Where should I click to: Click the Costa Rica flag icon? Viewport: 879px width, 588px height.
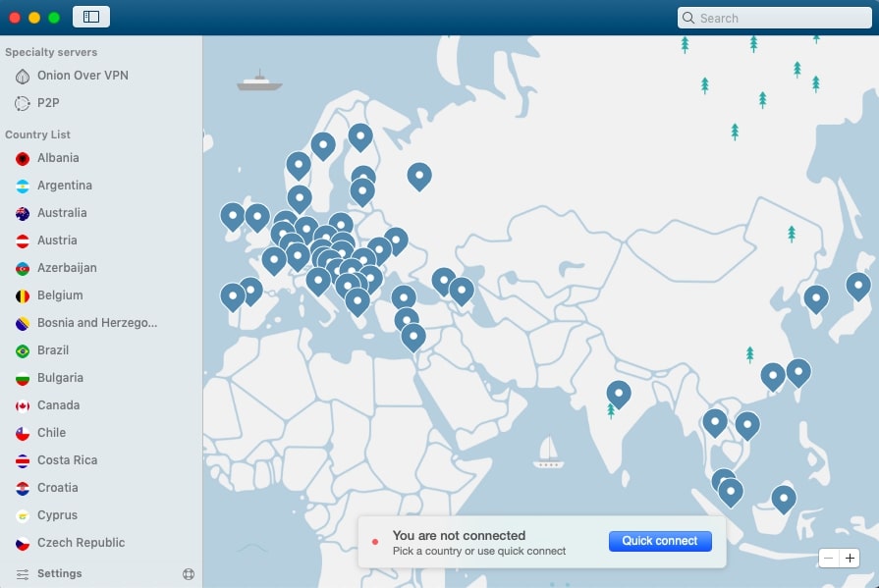point(23,460)
